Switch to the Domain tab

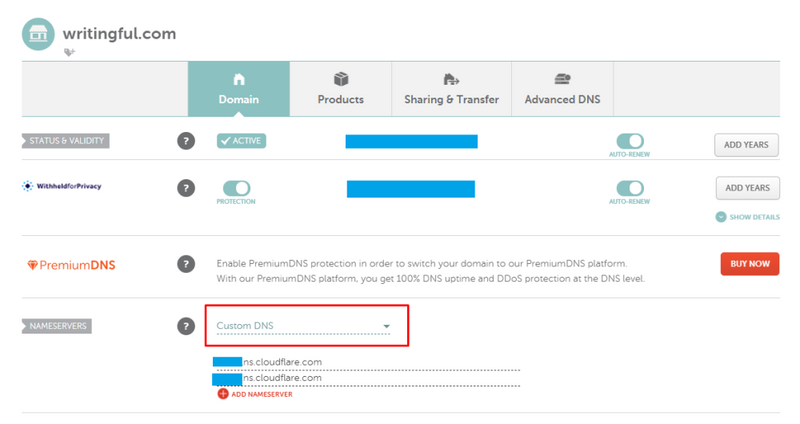pos(239,89)
